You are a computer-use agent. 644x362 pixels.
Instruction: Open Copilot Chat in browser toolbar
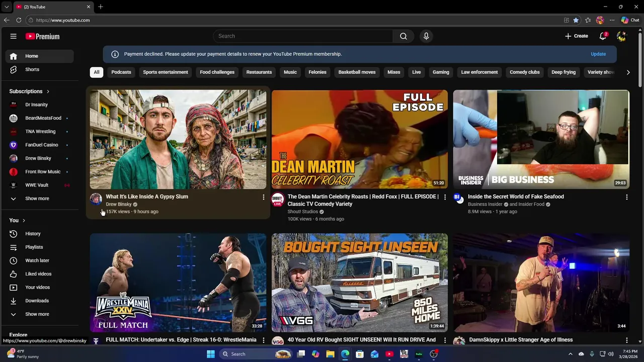[x=630, y=20]
